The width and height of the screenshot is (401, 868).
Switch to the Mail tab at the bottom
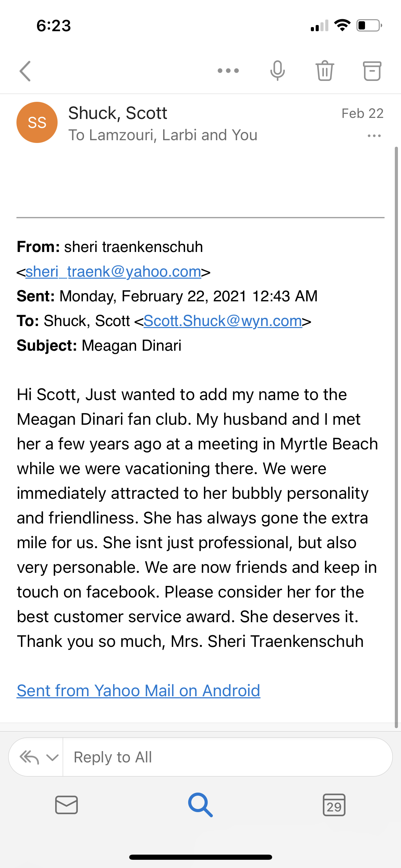tap(66, 805)
